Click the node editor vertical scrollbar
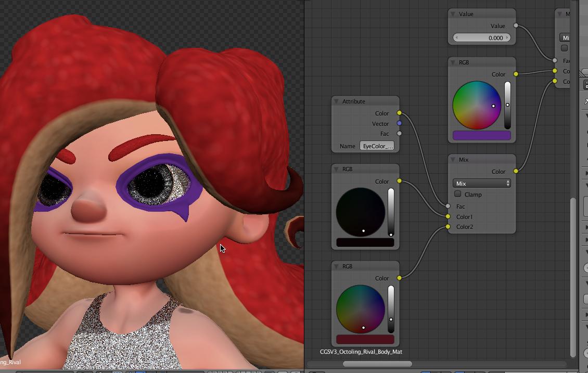Screen dimensions: 588x373 (572, 277)
